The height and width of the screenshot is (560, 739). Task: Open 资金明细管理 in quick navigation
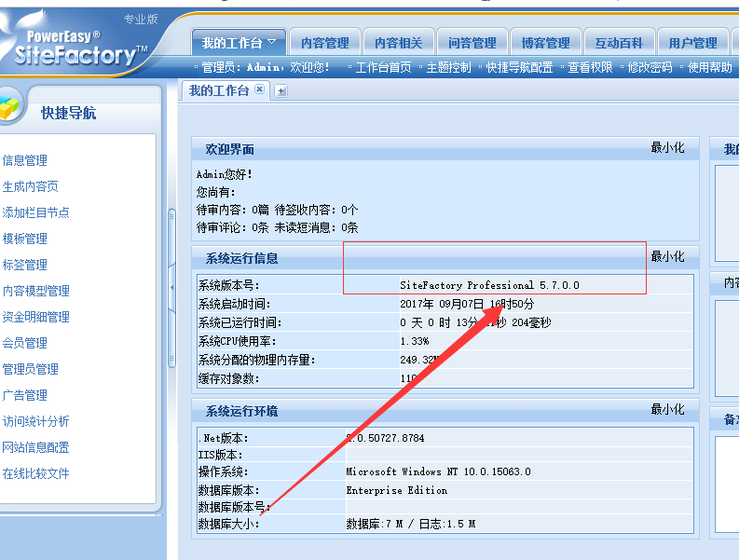point(35,317)
